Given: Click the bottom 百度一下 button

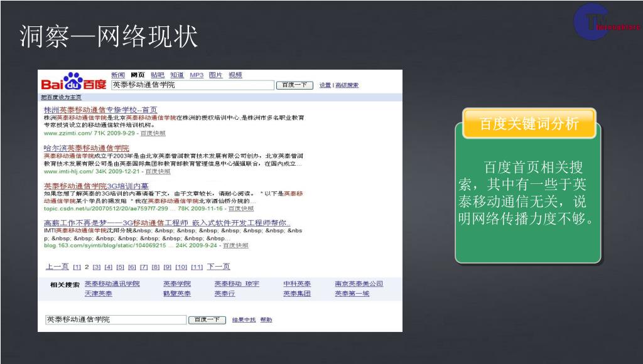Looking at the screenshot, I should coord(207,319).
